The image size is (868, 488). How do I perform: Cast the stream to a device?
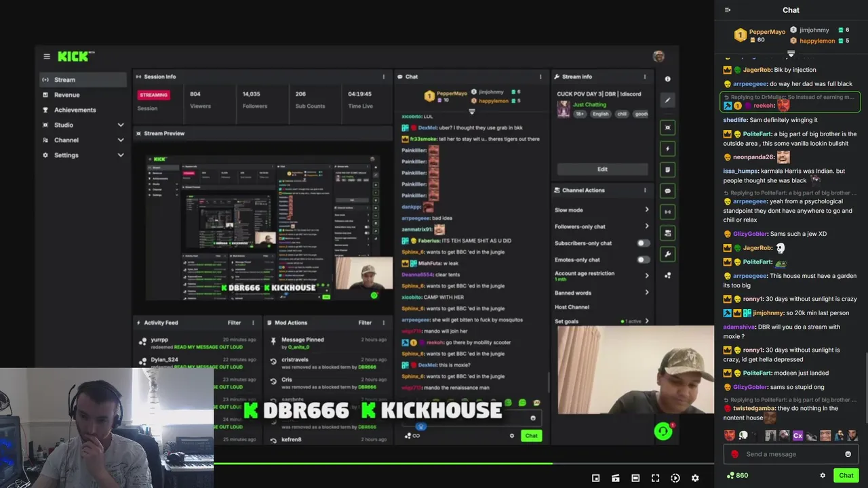pyautogui.click(x=615, y=478)
